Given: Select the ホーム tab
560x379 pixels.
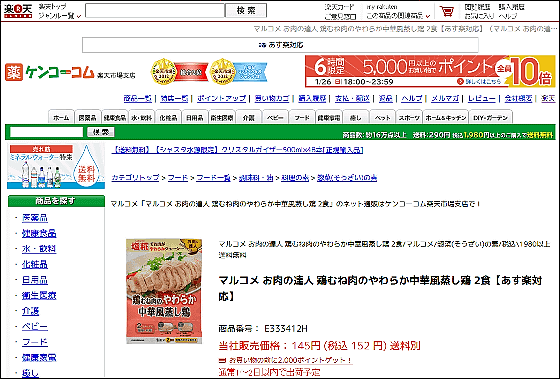Looking at the screenshot, I should pyautogui.click(x=61, y=117).
